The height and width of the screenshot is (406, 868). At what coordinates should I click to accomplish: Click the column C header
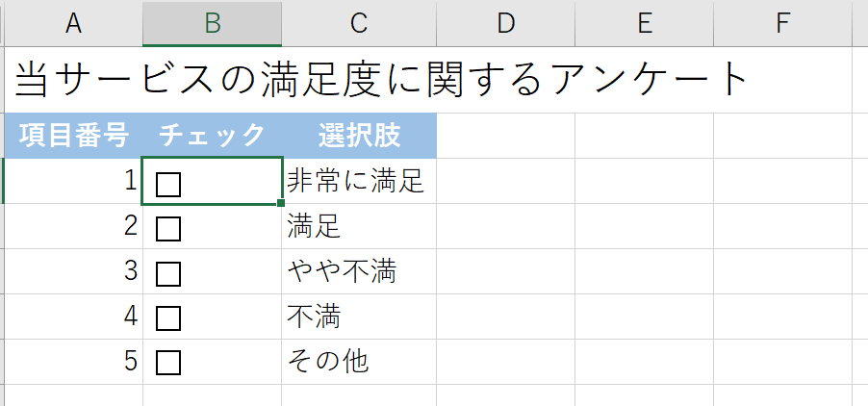(359, 24)
